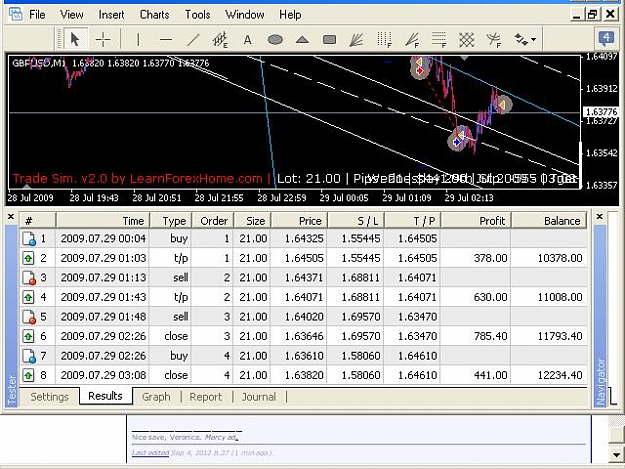Switch to the Graph tab
Image resolution: width=625 pixels, height=469 pixels.
click(156, 397)
